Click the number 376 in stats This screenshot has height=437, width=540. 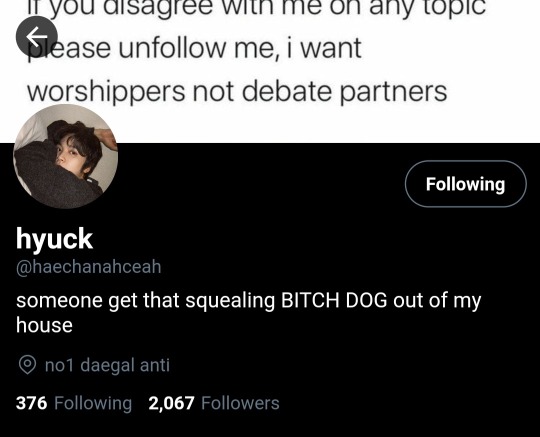pyautogui.click(x=31, y=403)
